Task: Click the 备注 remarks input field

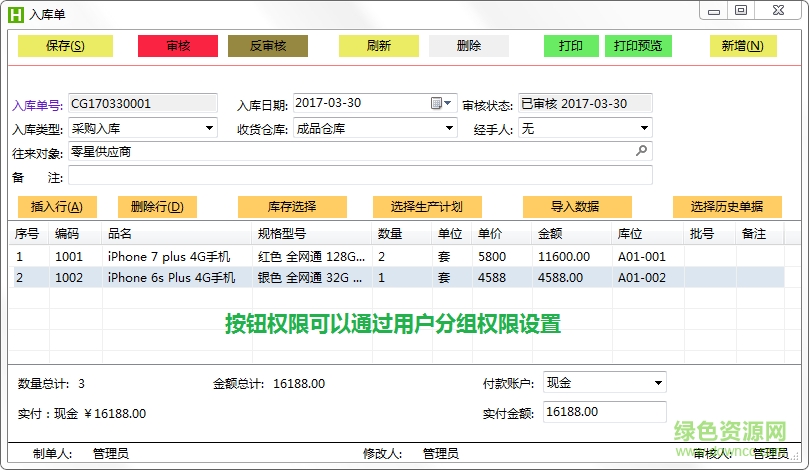Action: (359, 176)
